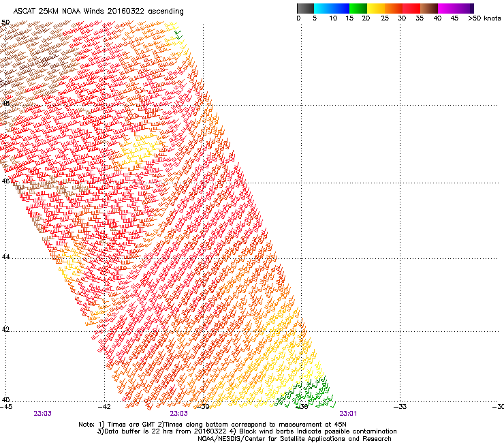Click the latitude label "42"

[5, 329]
